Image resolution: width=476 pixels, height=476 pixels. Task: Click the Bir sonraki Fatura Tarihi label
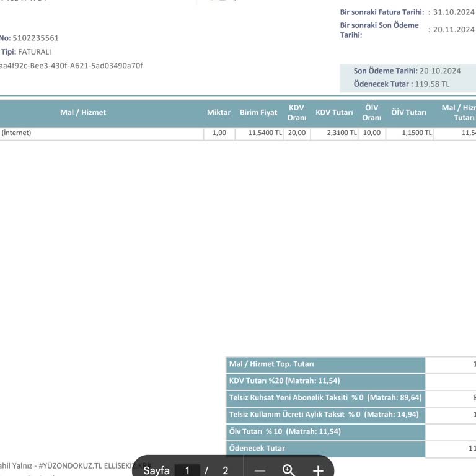(382, 12)
